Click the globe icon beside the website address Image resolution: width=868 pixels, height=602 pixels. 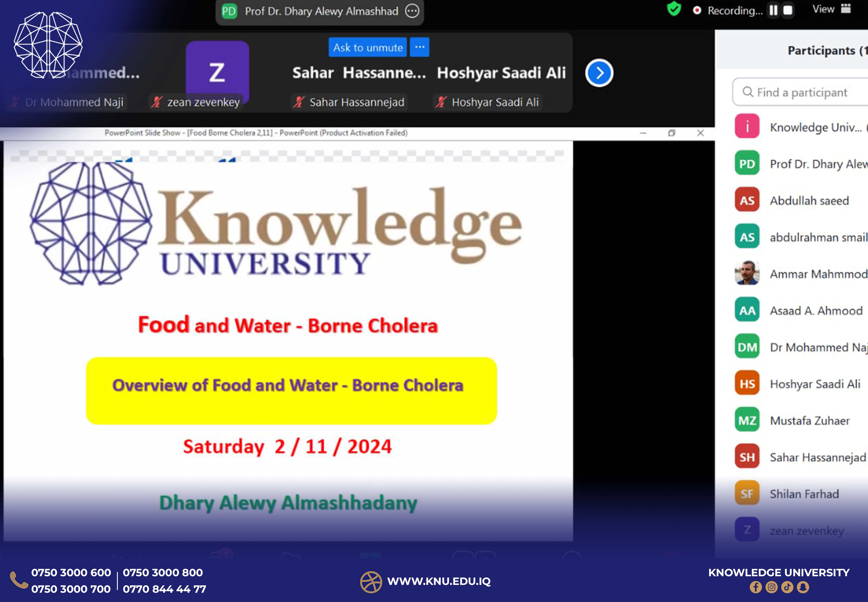(x=371, y=582)
